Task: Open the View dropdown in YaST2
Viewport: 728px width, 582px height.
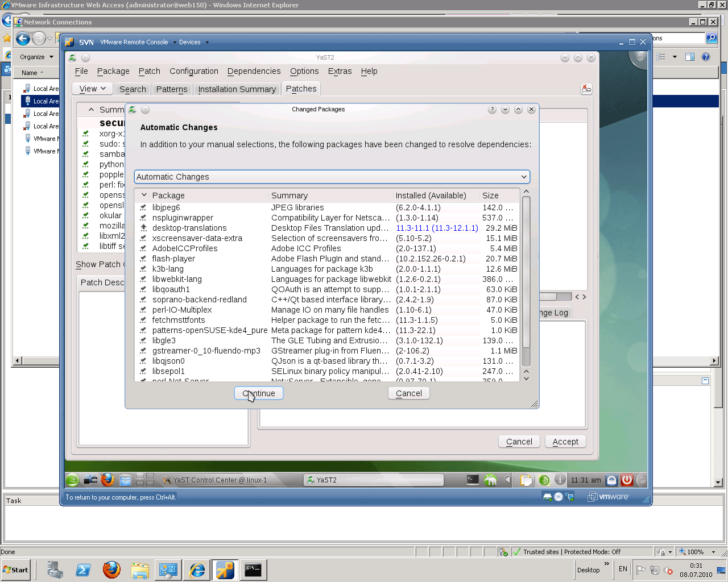Action: [x=93, y=89]
